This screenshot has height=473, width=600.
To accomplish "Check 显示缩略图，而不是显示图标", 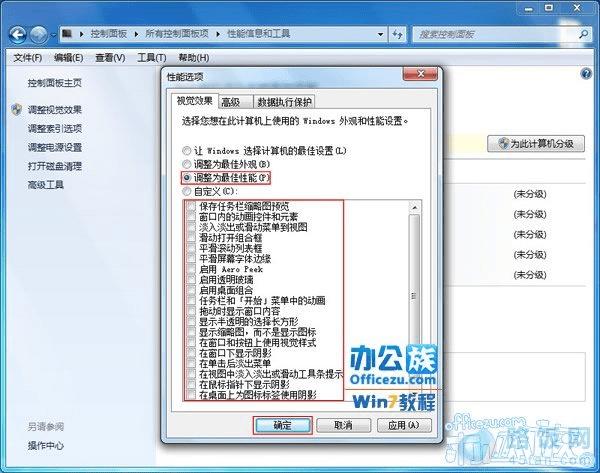I will (191, 332).
